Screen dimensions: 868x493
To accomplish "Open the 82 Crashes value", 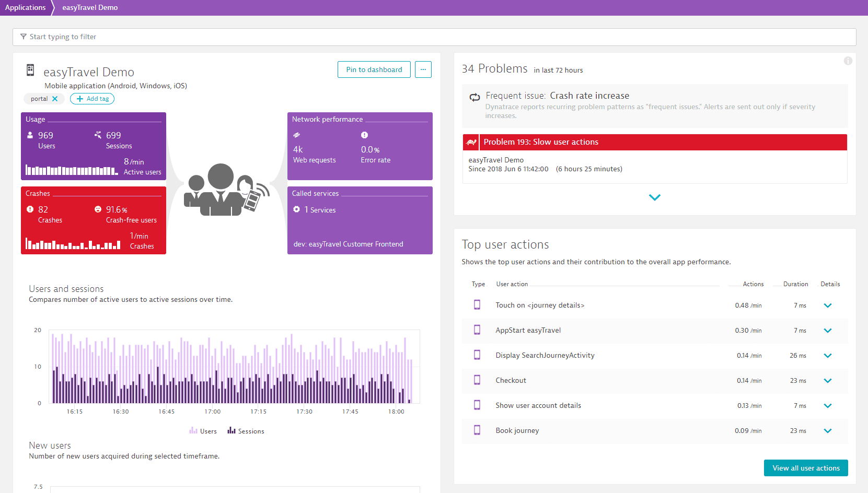I will point(43,209).
